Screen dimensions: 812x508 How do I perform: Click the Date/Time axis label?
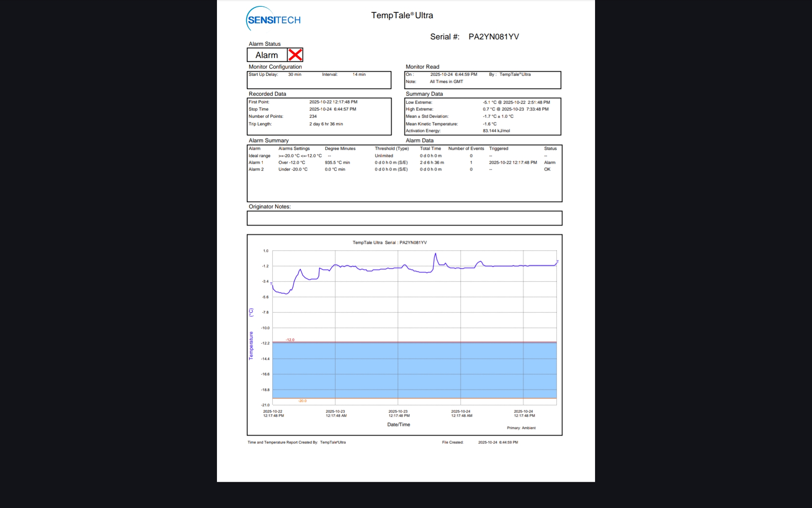[398, 425]
